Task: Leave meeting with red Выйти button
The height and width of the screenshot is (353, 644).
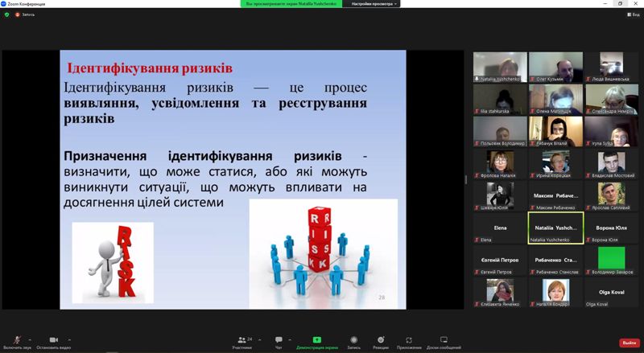Action: [630, 343]
